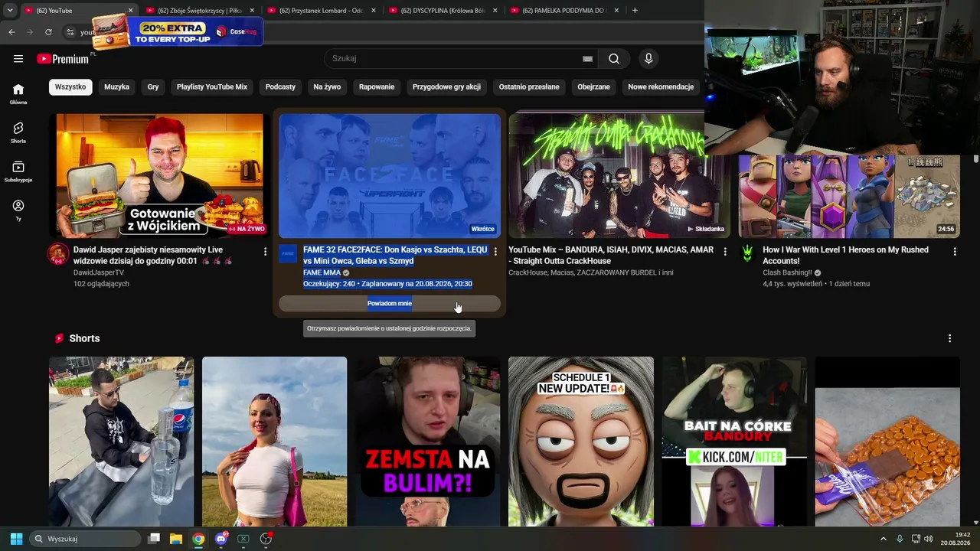This screenshot has width=980, height=551.
Task: Show hidden system tray icons
Action: click(884, 539)
